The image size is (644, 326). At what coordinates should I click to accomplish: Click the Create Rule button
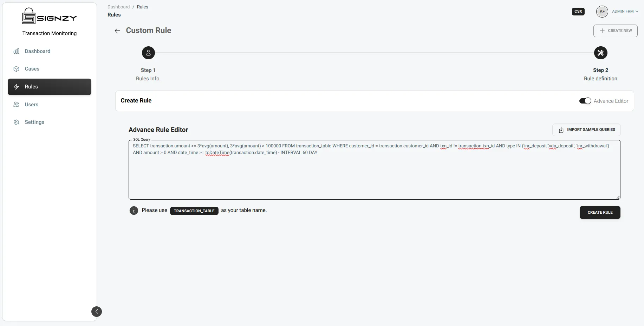pos(600,213)
